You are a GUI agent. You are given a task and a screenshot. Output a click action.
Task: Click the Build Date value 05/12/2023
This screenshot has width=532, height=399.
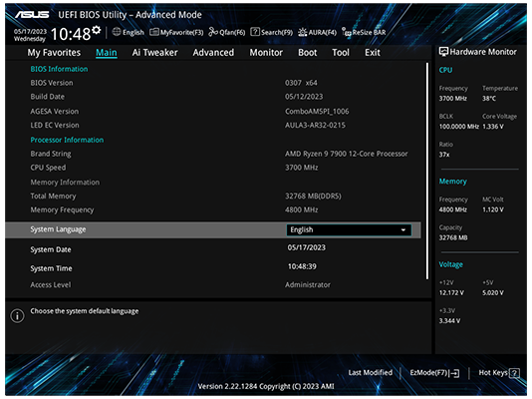[x=304, y=97]
